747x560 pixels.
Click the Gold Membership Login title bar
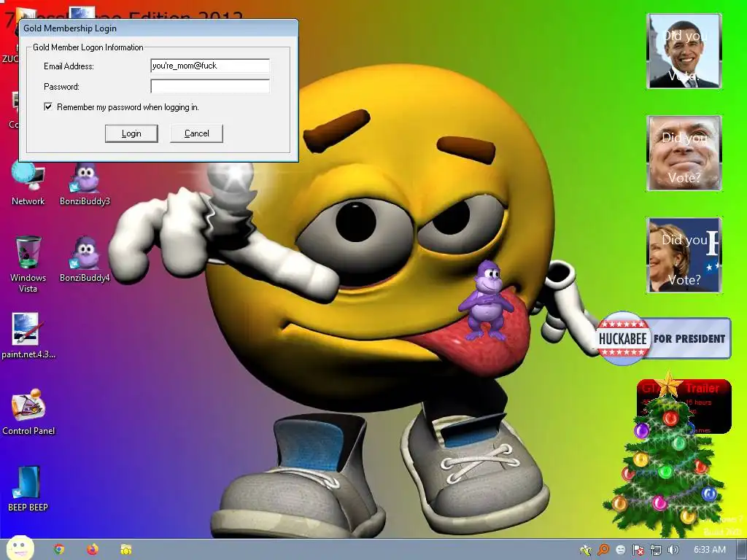(158, 28)
